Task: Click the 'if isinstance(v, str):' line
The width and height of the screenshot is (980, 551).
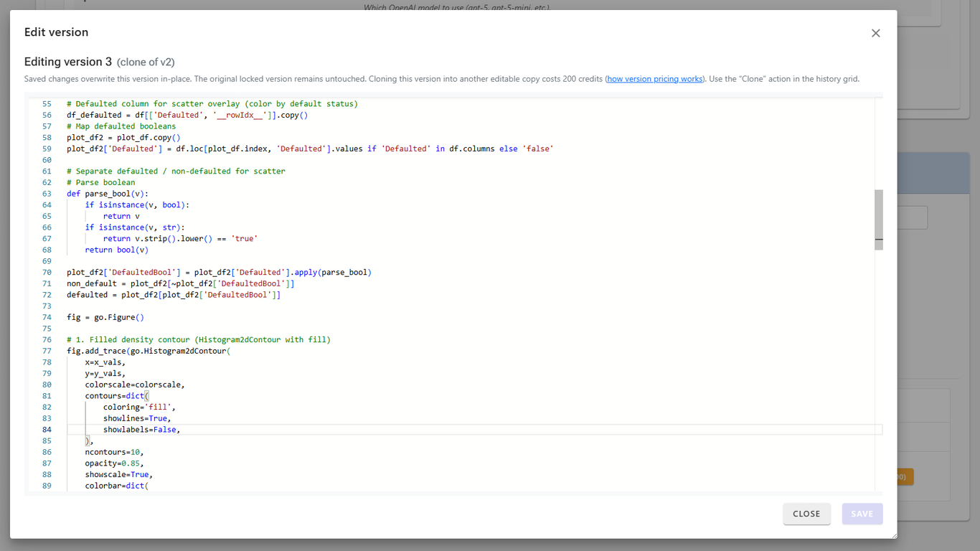Action: click(x=135, y=227)
